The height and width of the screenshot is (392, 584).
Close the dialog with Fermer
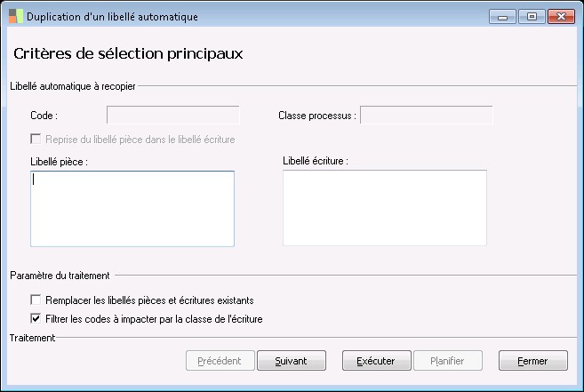coord(533,361)
